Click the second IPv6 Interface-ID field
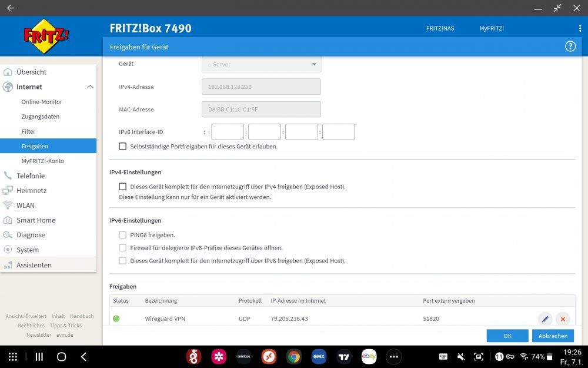This screenshot has width=588, height=368. click(265, 132)
